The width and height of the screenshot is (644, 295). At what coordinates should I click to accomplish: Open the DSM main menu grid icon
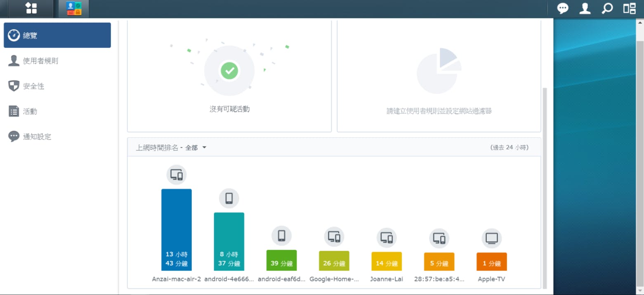31,8
